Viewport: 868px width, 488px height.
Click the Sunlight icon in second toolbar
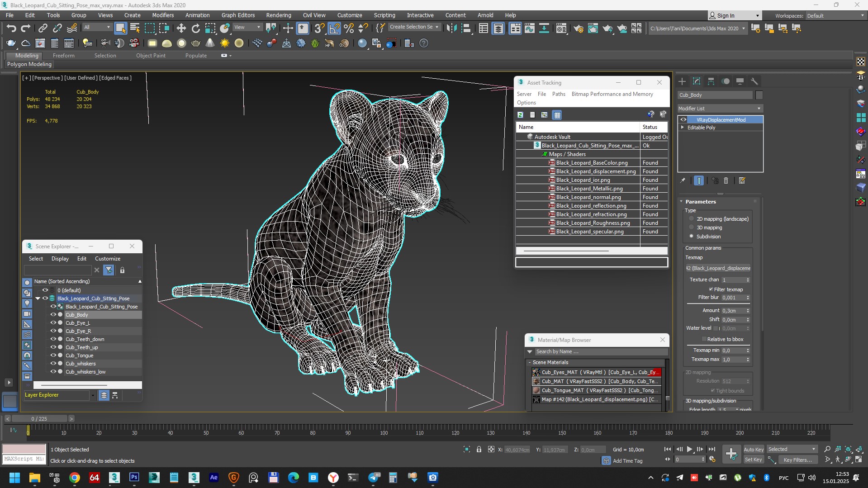pyautogui.click(x=225, y=43)
